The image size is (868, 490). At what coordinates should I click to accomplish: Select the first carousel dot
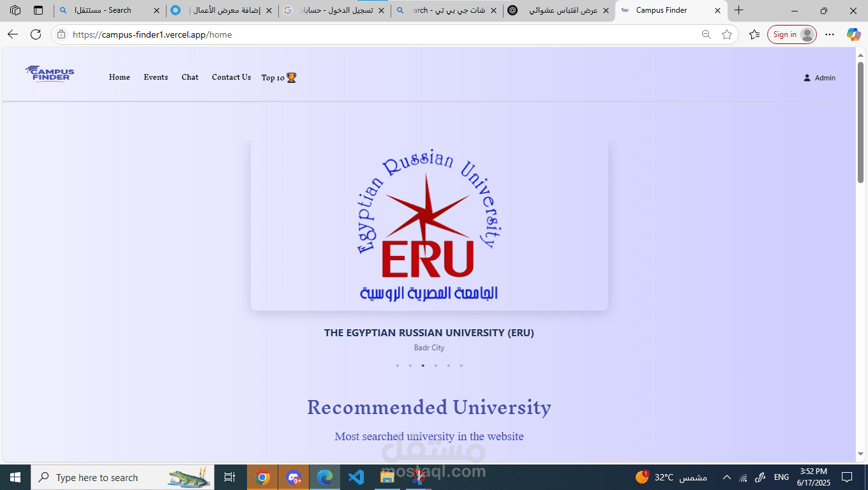coord(398,366)
